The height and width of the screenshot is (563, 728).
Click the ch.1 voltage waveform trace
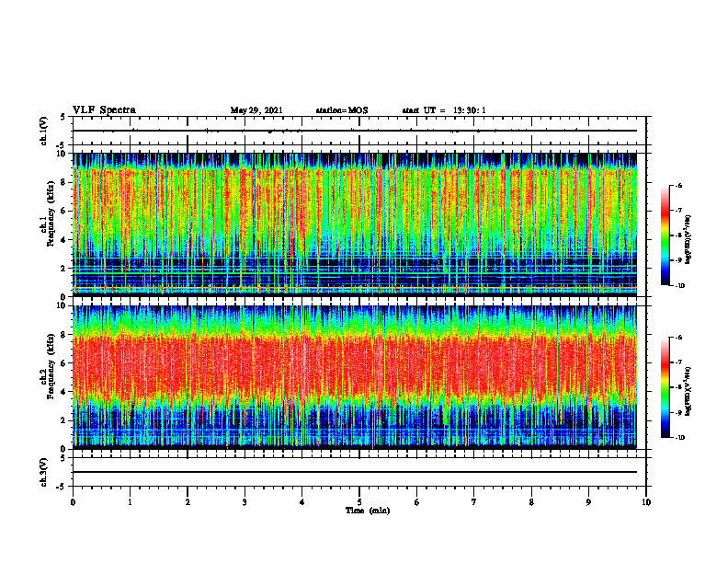355,131
